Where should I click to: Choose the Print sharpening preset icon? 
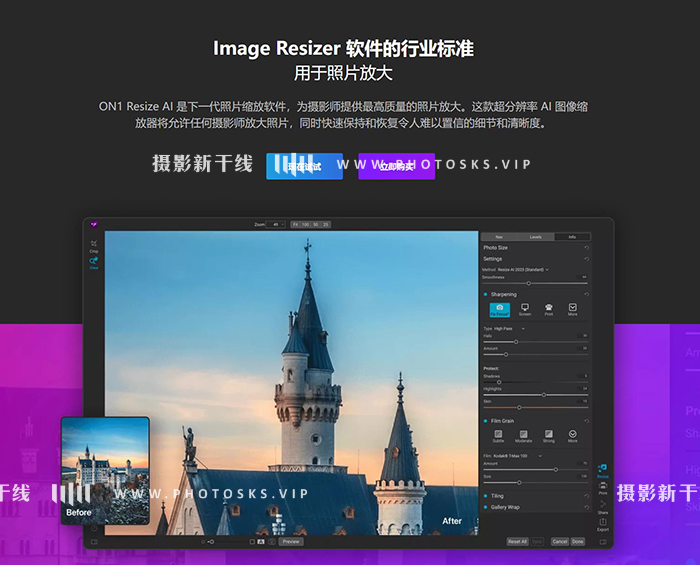tap(549, 309)
